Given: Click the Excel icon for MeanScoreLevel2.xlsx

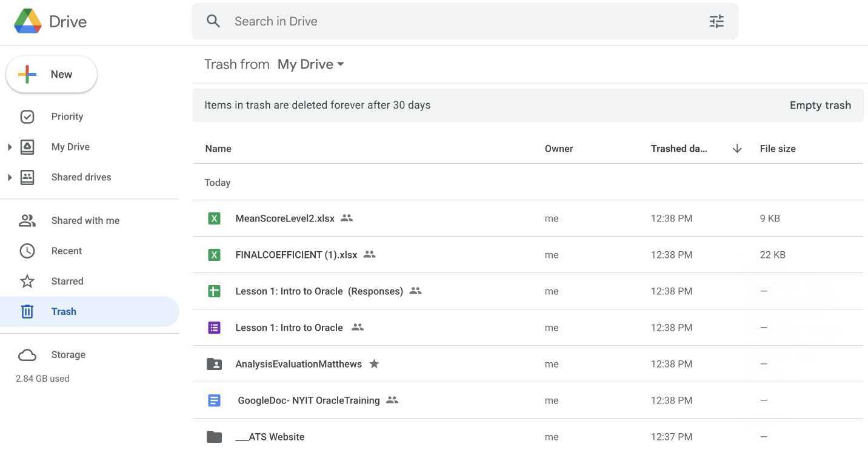Looking at the screenshot, I should pyautogui.click(x=214, y=218).
